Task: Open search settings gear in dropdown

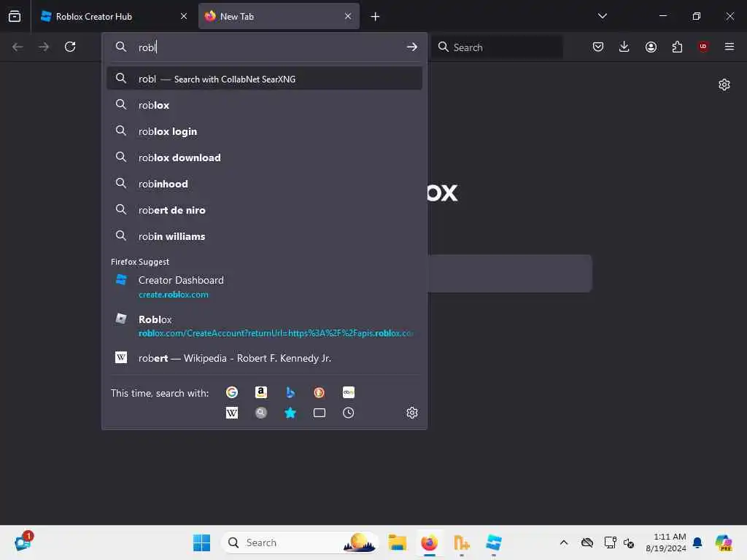Action: tap(412, 413)
